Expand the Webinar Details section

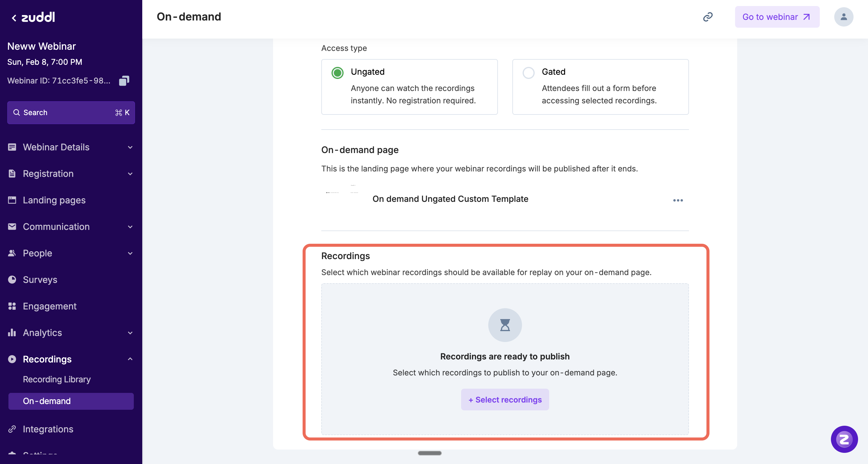56,147
